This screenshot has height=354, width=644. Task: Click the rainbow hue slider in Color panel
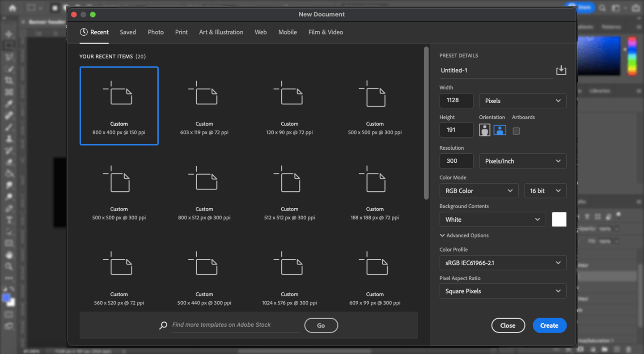pos(632,56)
